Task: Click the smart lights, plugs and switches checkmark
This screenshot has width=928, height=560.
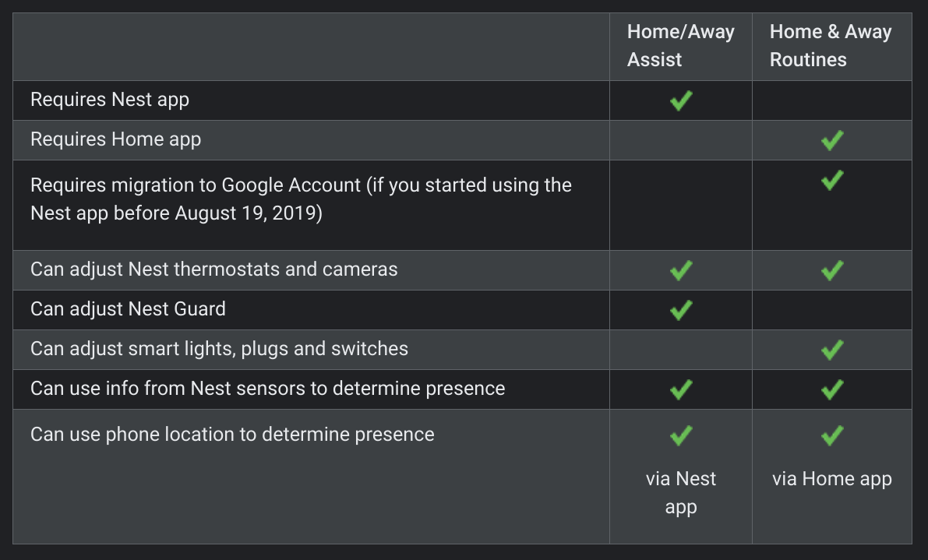Action: (x=832, y=350)
